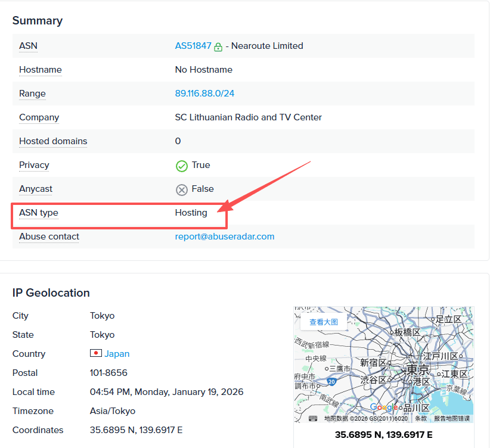This screenshot has width=502, height=448.
Task: Click the underlined ASN type label
Action: pyautogui.click(x=39, y=213)
